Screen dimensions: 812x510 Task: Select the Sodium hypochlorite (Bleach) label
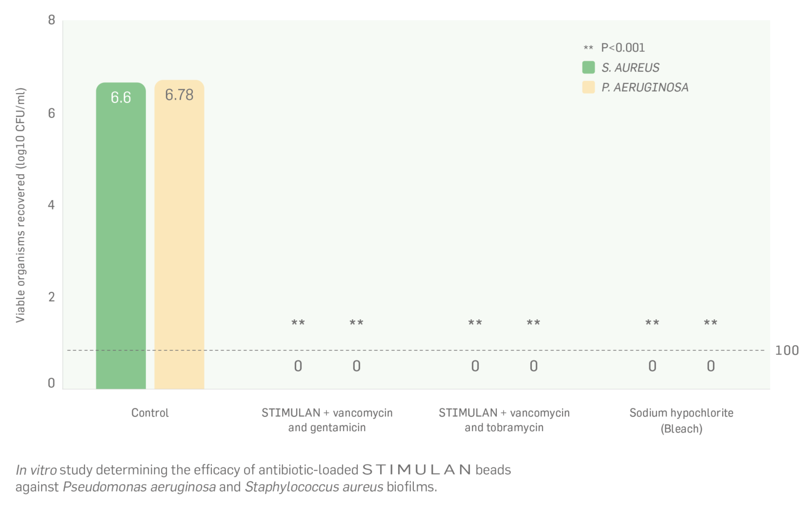tap(681, 420)
